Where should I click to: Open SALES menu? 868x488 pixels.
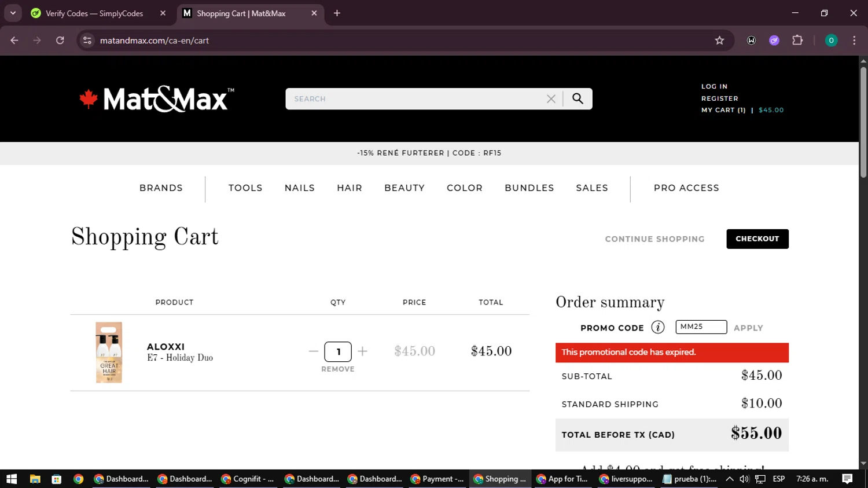click(592, 188)
